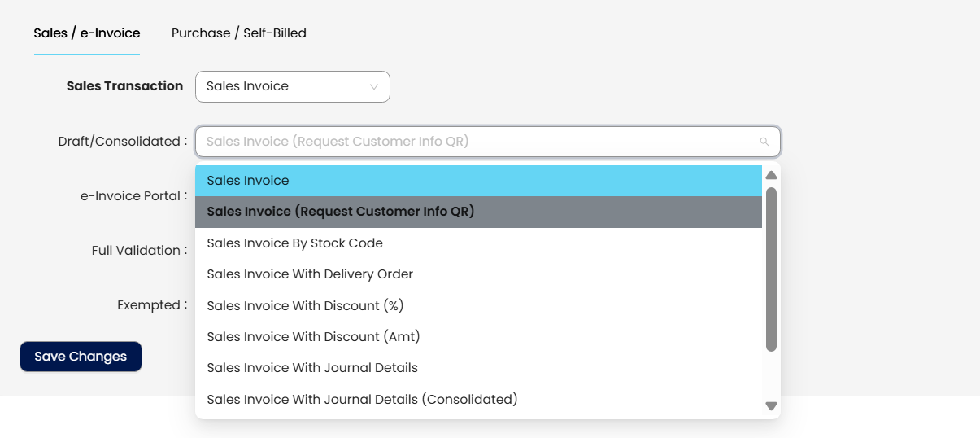This screenshot has height=438, width=980.
Task: Click the chevron arrow in Sales Transaction box
Action: coord(374,86)
